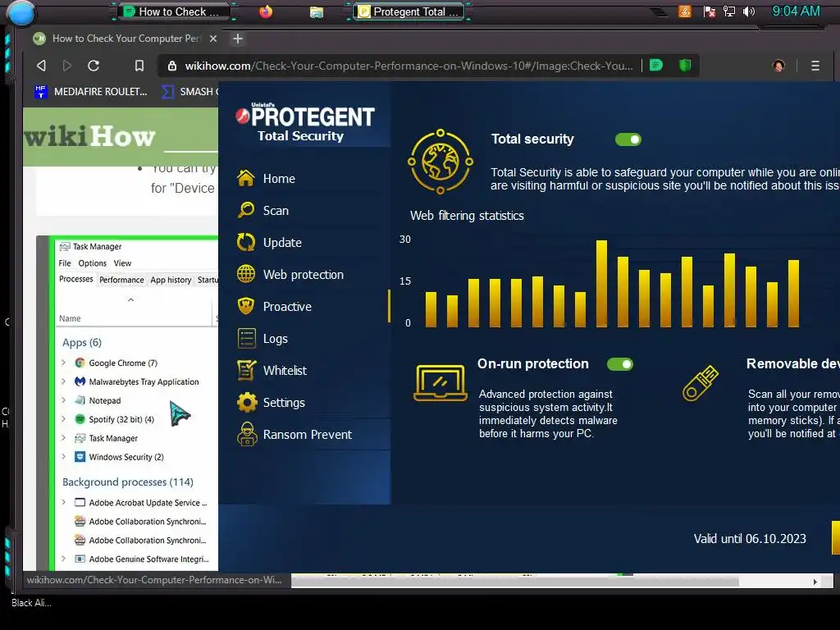Screen dimensions: 840x630
Task: Expand the Google Chrome (7) row
Action: click(x=64, y=363)
